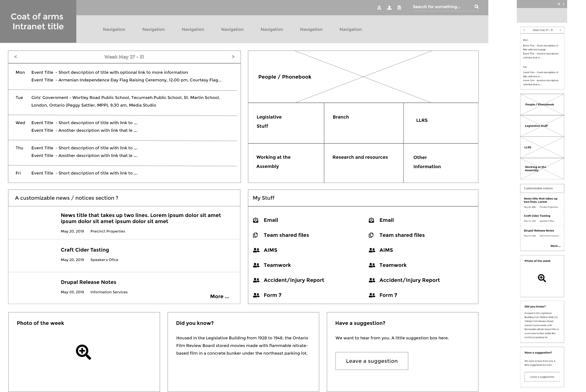Open the desktop Working at the Assembly tile
This screenshot has height=392, width=586.
click(286, 163)
